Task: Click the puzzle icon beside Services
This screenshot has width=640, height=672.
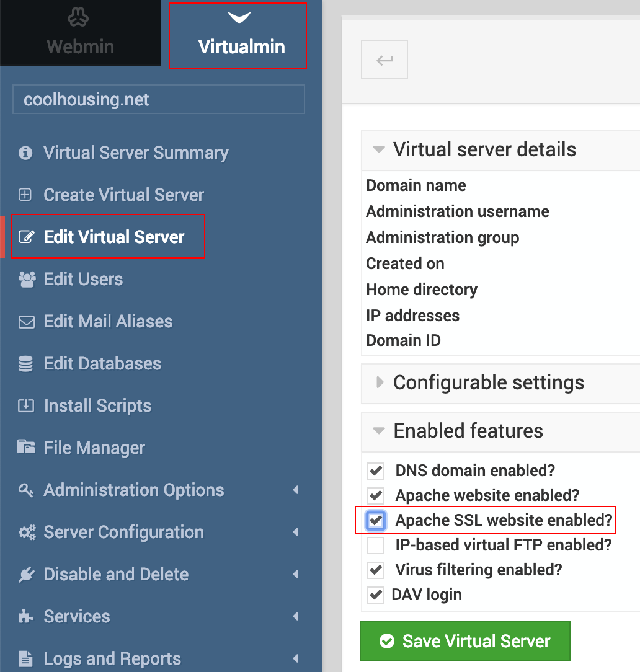Action: [25, 616]
